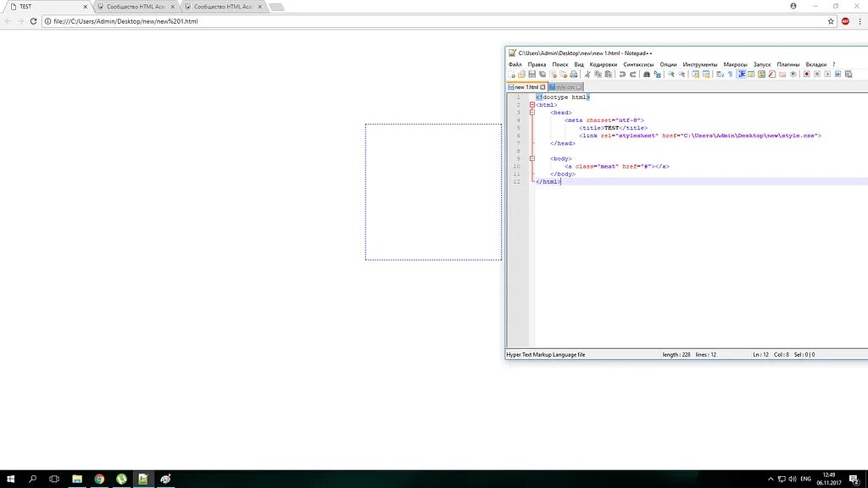The width and height of the screenshot is (868, 488).
Task: Zoom out using the toolbar magnifier
Action: pyautogui.click(x=682, y=75)
